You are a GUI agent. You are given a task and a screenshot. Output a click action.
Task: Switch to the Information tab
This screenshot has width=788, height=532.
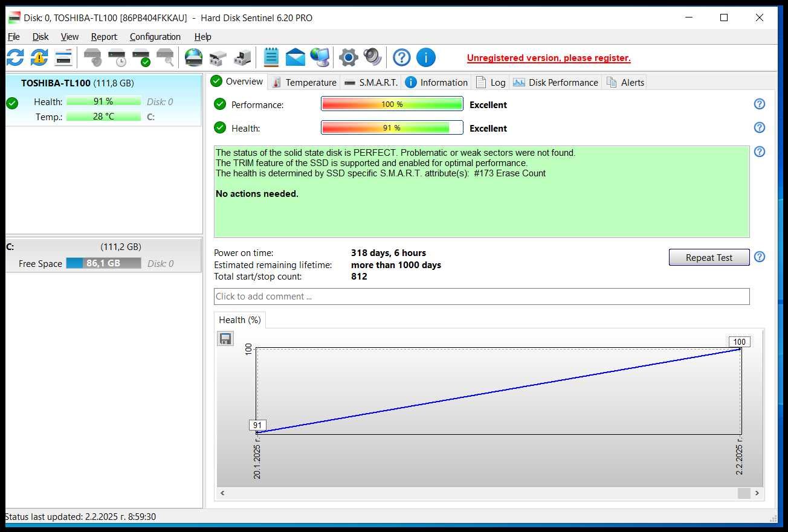coord(436,82)
